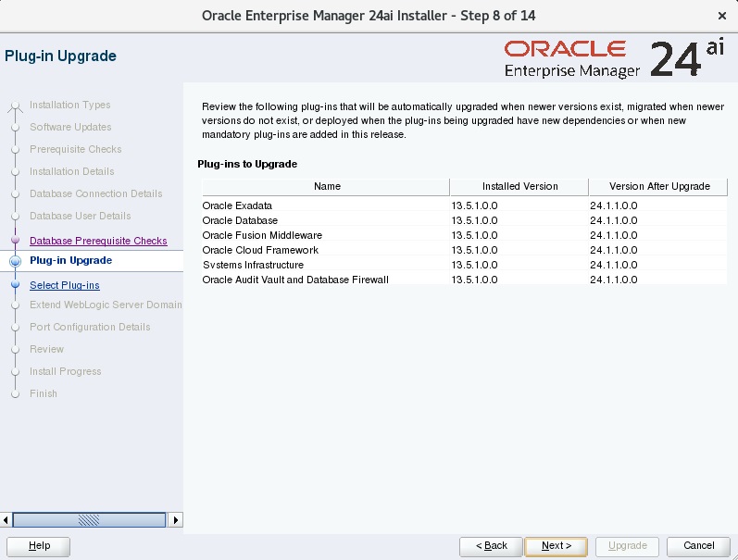Sort by the Name column header
Viewport: 738px width, 560px height.
coord(326,186)
